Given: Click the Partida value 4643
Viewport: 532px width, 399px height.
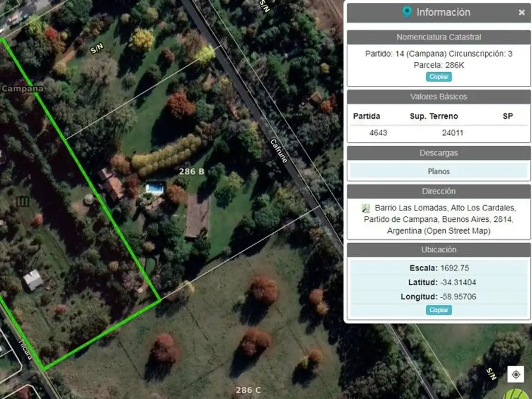Looking at the screenshot, I should tap(378, 132).
